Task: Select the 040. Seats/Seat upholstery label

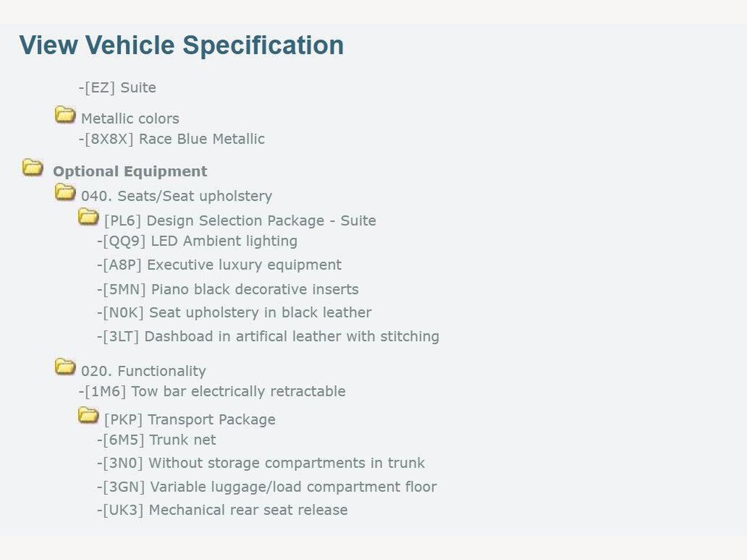Action: (176, 196)
